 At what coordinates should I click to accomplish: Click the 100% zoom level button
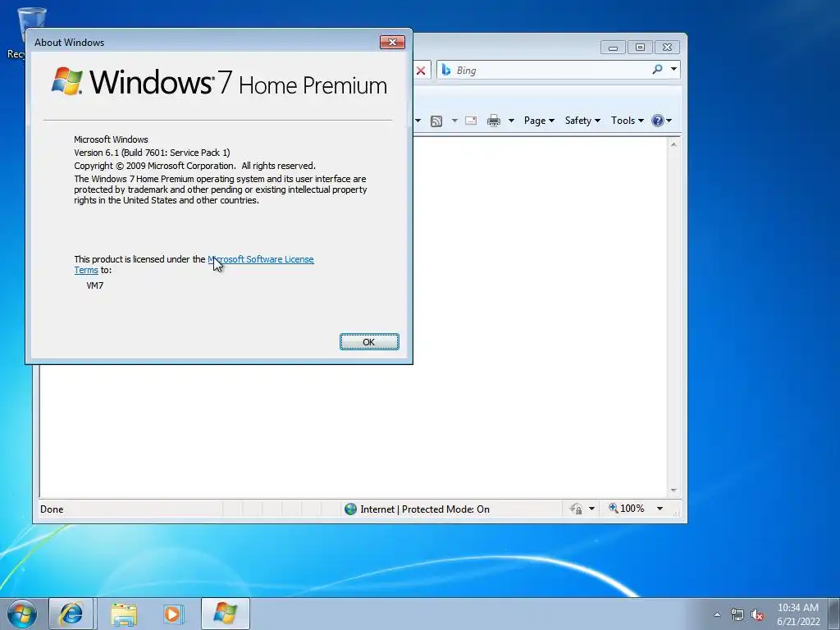(626, 509)
